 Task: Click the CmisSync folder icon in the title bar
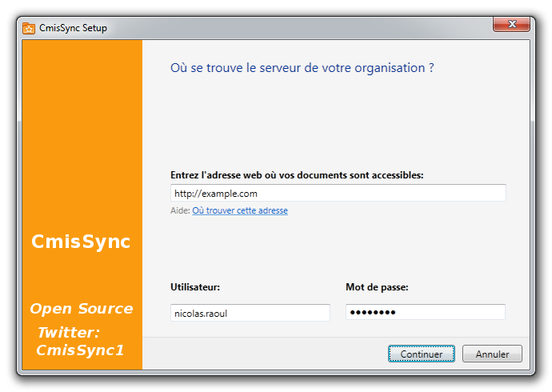click(29, 28)
